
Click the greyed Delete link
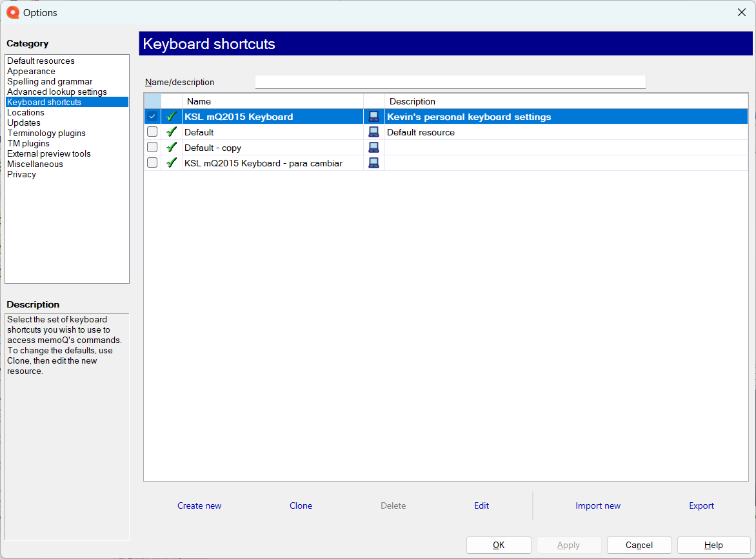[x=393, y=505]
